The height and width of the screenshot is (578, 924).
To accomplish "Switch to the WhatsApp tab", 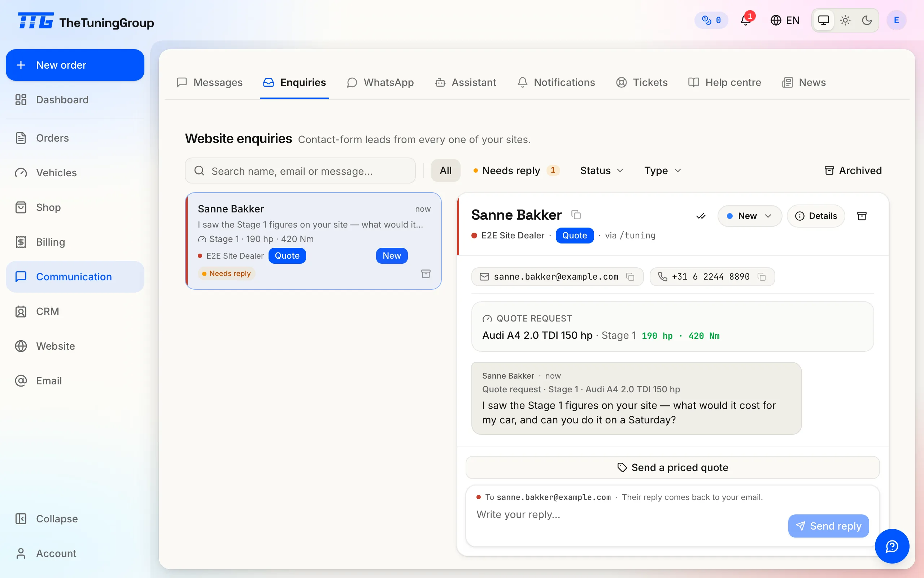I will tap(380, 83).
